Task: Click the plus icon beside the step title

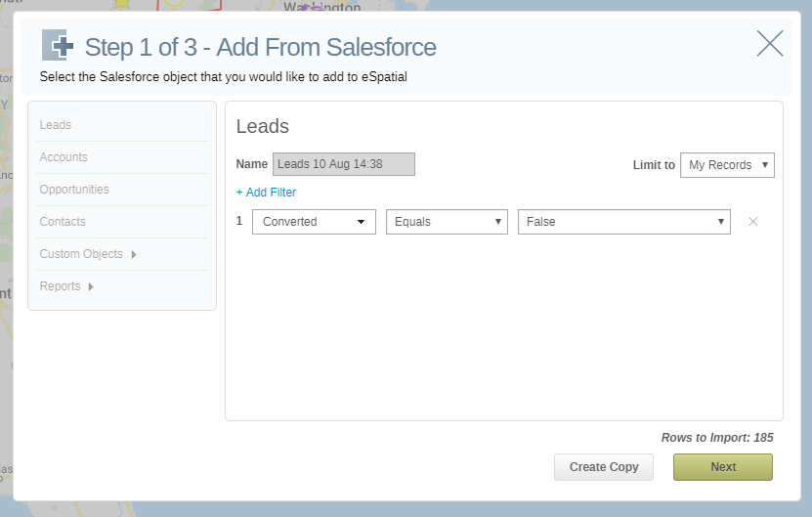Action: point(58,45)
